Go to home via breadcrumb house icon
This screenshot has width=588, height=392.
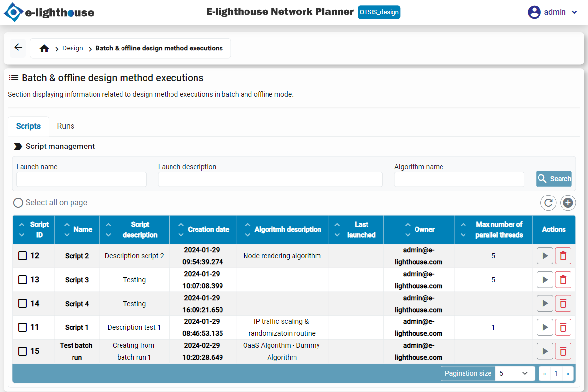point(44,49)
